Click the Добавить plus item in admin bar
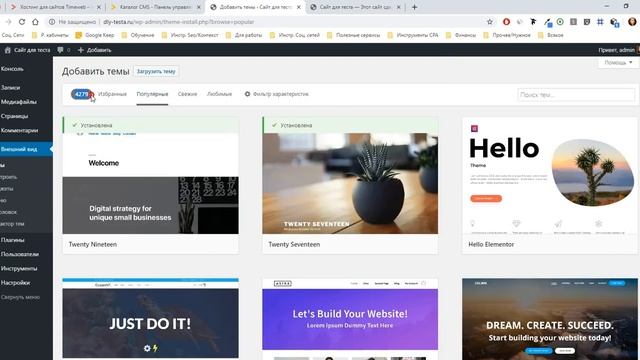 (x=94, y=50)
